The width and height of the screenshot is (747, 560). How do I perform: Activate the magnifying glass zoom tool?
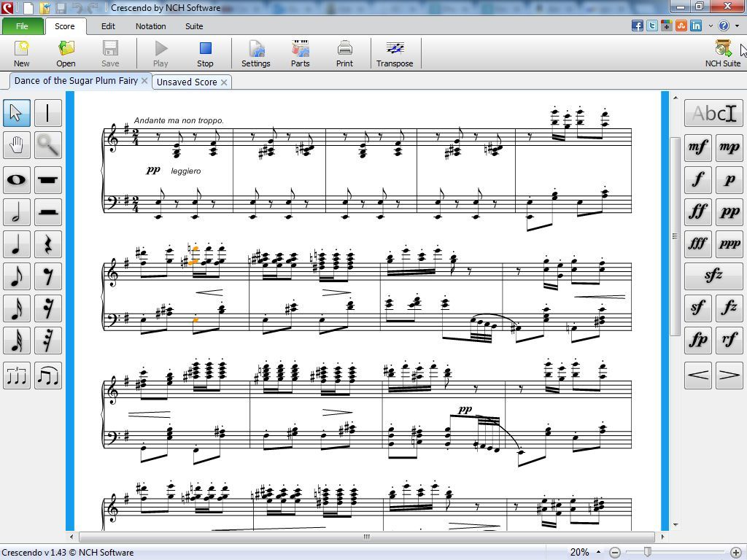[47, 145]
